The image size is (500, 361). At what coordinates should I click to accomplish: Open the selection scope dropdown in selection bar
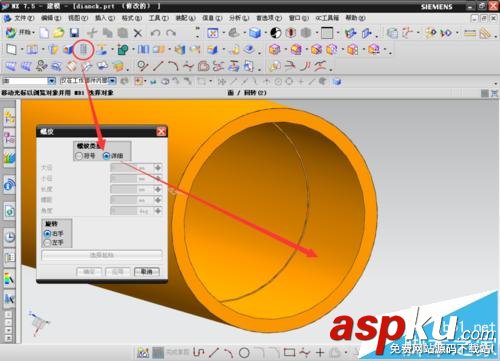point(113,81)
